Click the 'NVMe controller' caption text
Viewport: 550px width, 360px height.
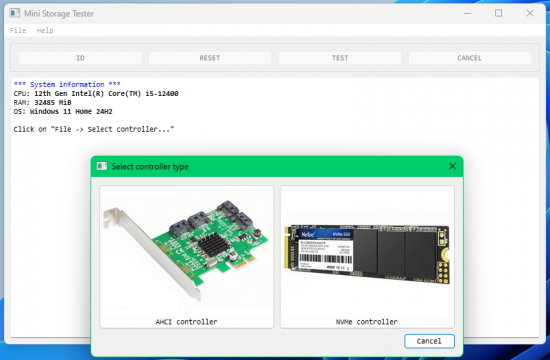367,322
